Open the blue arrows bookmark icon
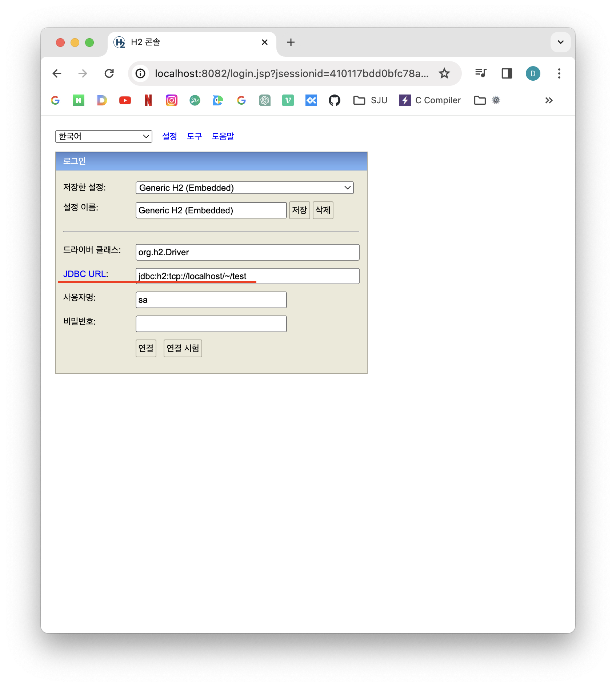 (x=311, y=100)
